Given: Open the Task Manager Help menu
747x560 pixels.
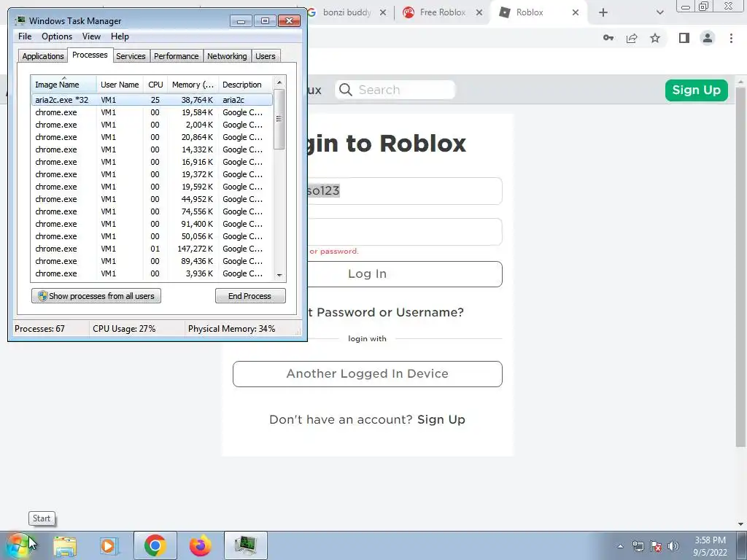Looking at the screenshot, I should 120,36.
